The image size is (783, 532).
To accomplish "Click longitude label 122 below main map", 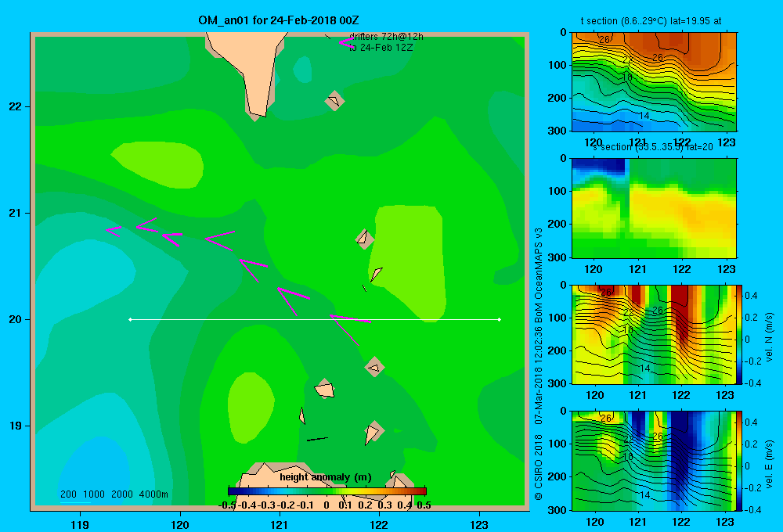I will point(379,524).
